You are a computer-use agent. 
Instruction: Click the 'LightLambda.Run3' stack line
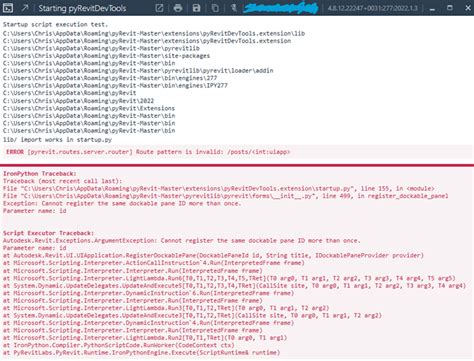(166, 308)
